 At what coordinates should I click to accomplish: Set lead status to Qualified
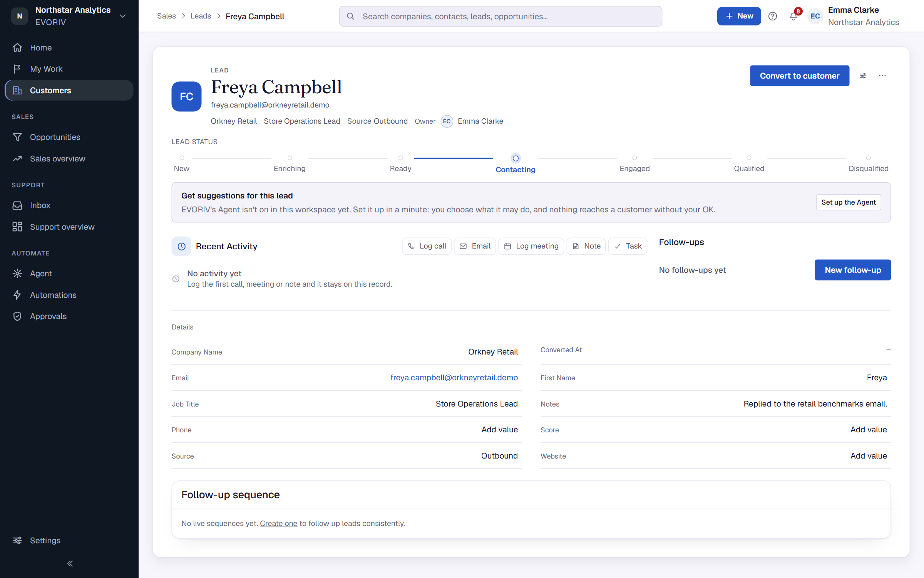[x=749, y=163]
